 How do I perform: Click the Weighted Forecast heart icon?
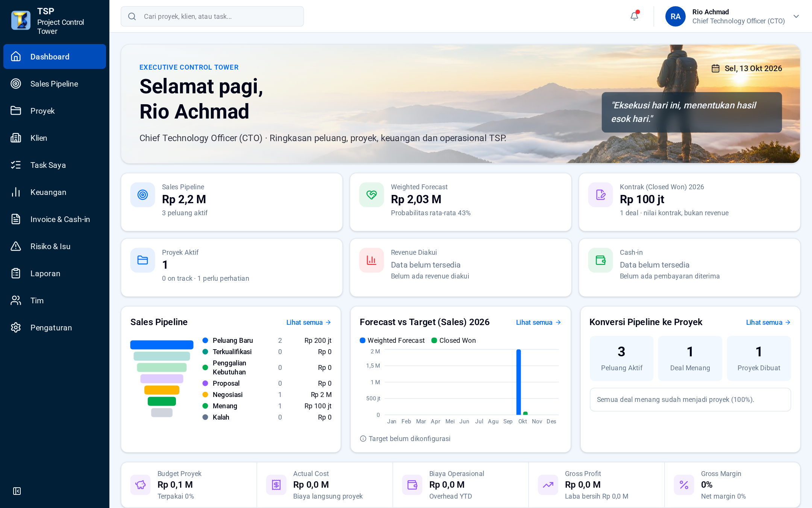(x=371, y=195)
